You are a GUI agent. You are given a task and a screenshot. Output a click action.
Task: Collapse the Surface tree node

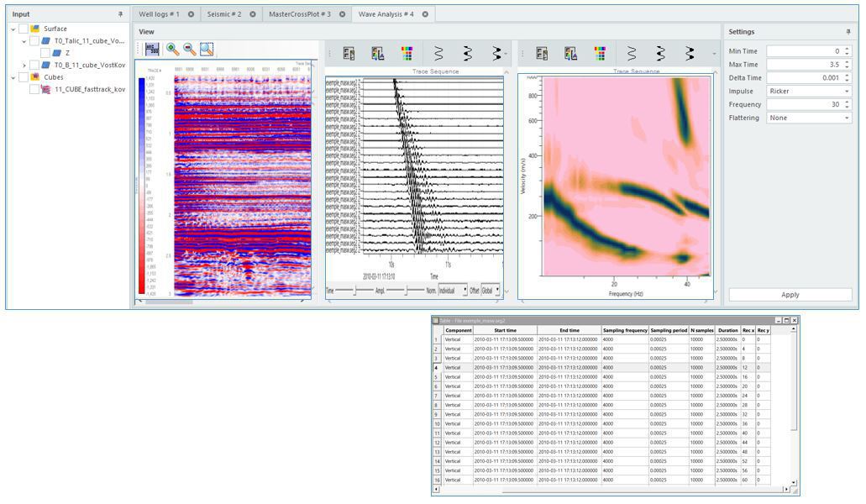[x=13, y=29]
